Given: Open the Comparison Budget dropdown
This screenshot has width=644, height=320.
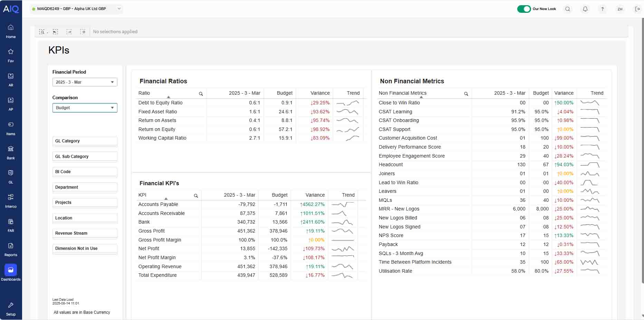Looking at the screenshot, I should (x=85, y=108).
